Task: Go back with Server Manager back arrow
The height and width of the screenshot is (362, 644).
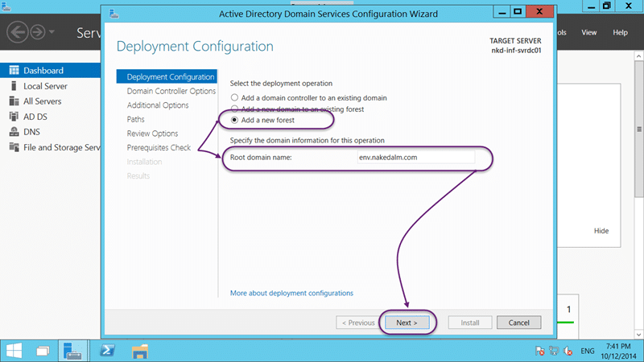Action: click(17, 32)
